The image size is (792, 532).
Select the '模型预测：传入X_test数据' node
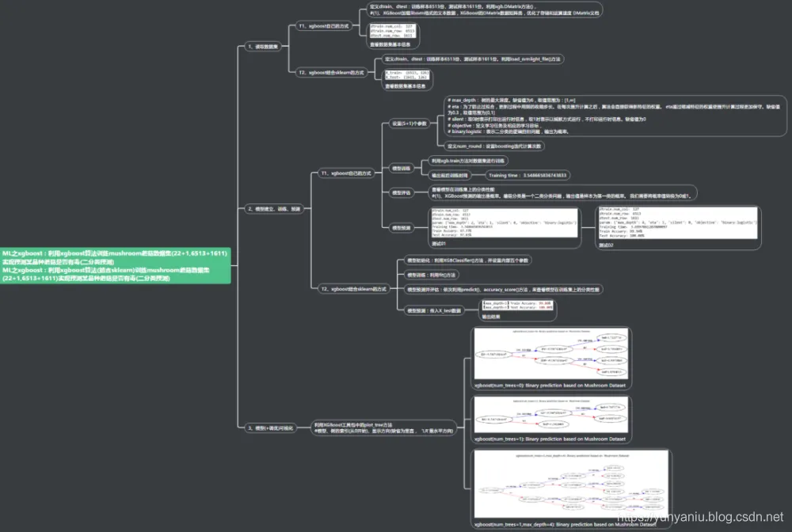pos(434,310)
